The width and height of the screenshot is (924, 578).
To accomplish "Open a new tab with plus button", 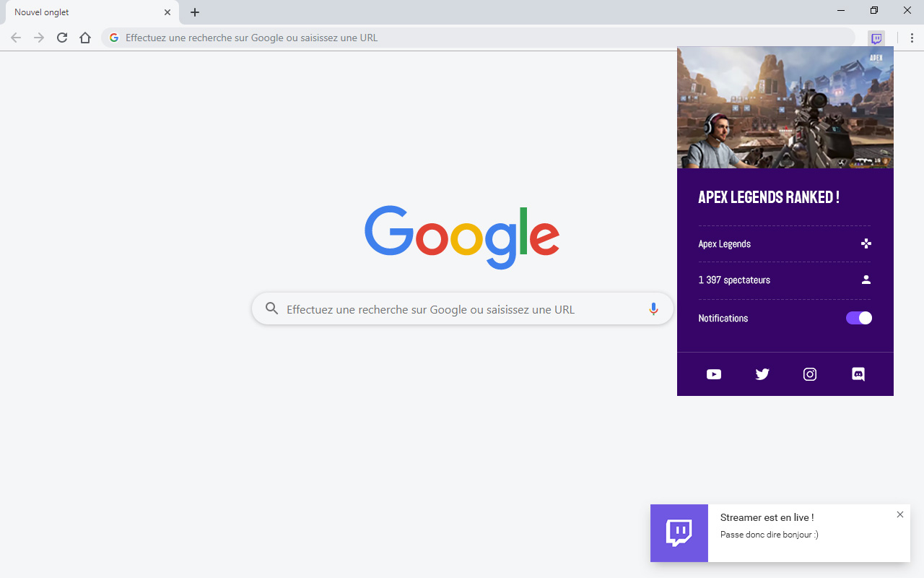I will coord(195,12).
